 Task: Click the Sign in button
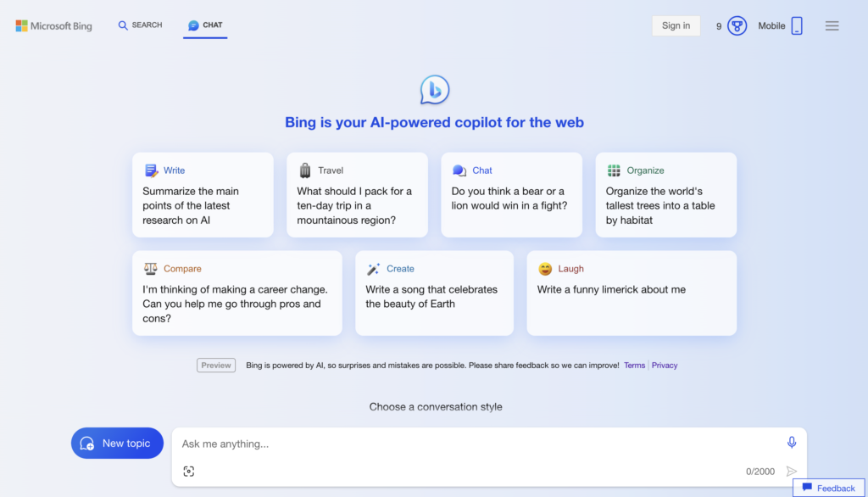coord(676,25)
